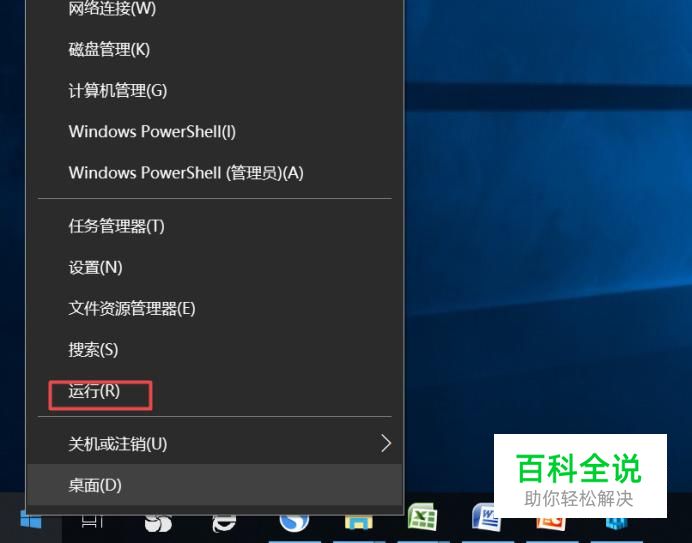This screenshot has height=543, width=692.
Task: Open Task View on taskbar
Action: click(93, 522)
